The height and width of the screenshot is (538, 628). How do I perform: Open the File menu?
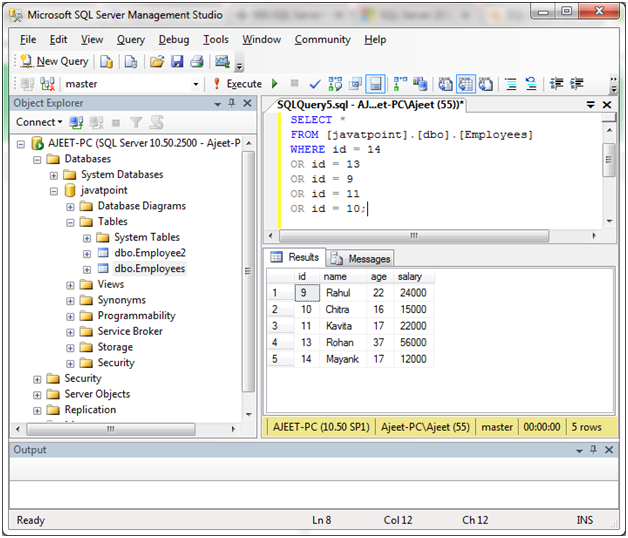(28, 40)
